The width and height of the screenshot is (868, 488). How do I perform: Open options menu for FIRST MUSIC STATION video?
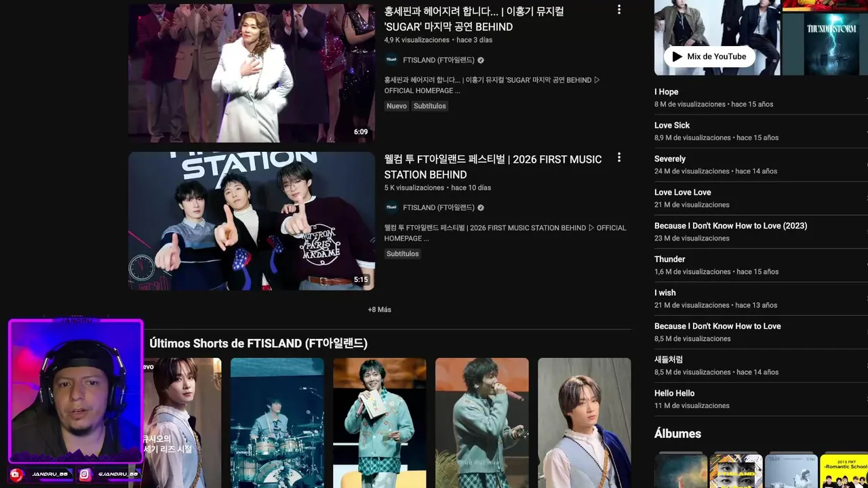click(618, 157)
